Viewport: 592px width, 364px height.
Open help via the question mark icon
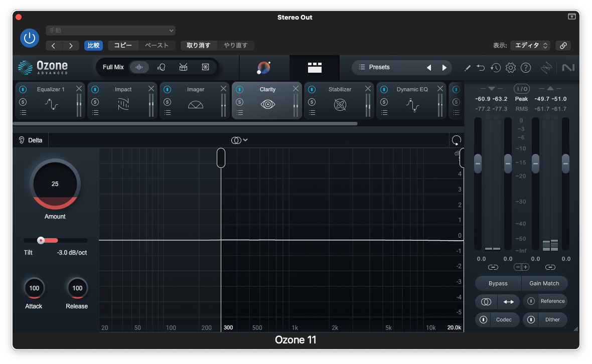526,68
